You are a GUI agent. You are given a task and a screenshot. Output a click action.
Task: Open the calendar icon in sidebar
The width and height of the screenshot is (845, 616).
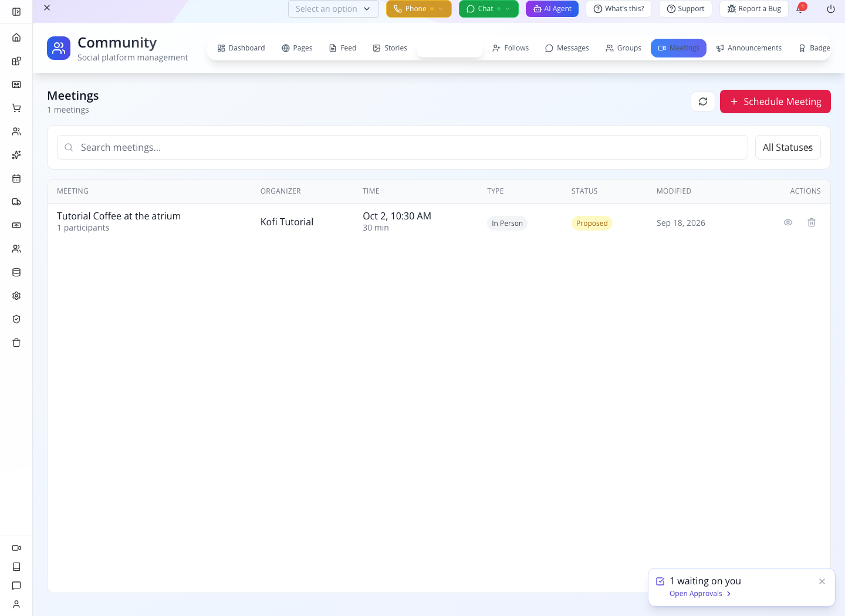(16, 178)
